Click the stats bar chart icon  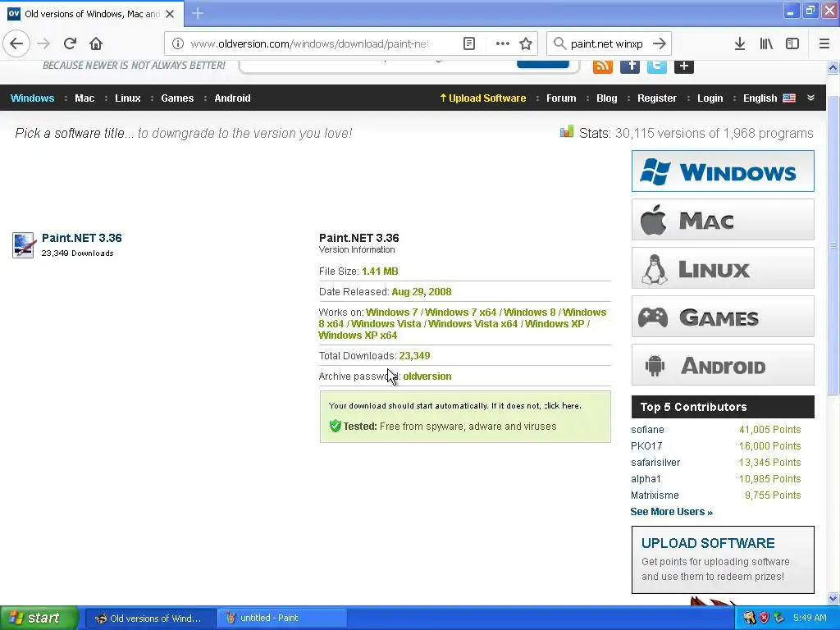click(x=567, y=132)
